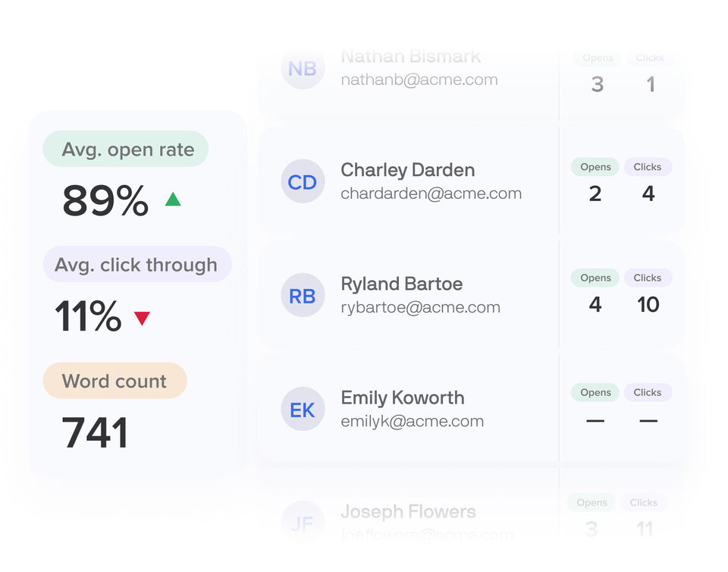Click the NB avatar for Nathan Bismark
Image resolution: width=728 pixels, height=572 pixels.
303,68
